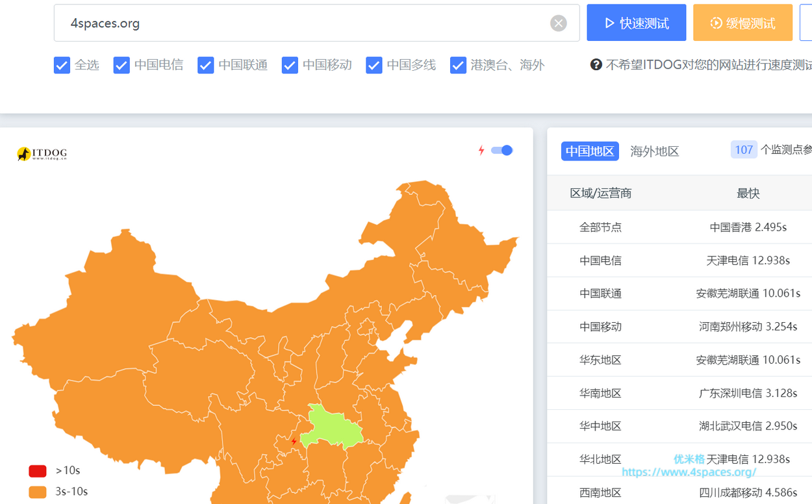
Task: Click the red lightning icon beside toggle
Action: (x=481, y=151)
